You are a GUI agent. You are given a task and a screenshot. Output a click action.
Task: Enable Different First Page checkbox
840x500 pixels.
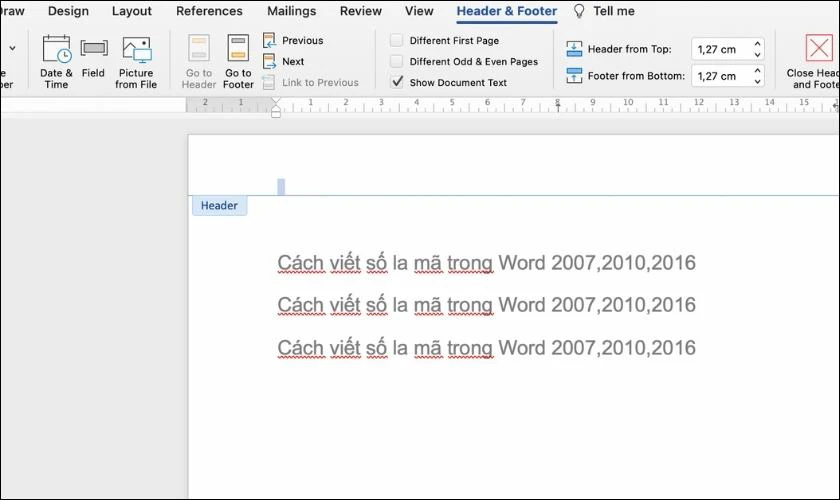tap(396, 40)
